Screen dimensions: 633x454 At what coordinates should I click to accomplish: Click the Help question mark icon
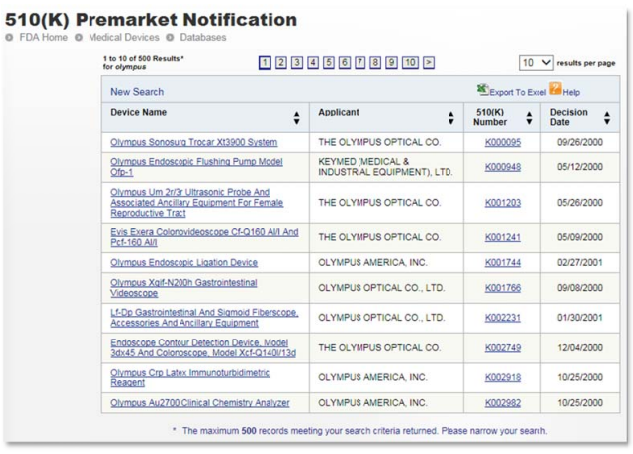(555, 91)
